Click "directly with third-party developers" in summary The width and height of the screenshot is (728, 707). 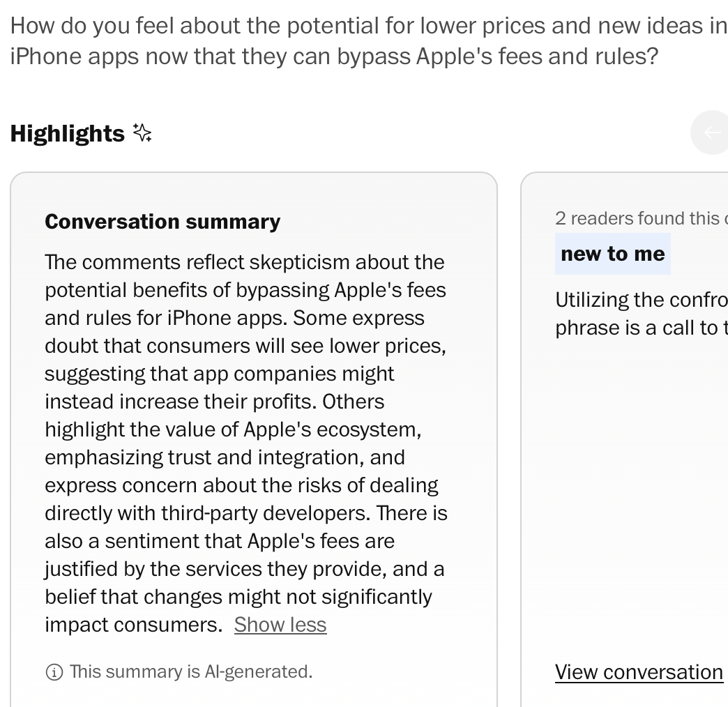coord(206,513)
